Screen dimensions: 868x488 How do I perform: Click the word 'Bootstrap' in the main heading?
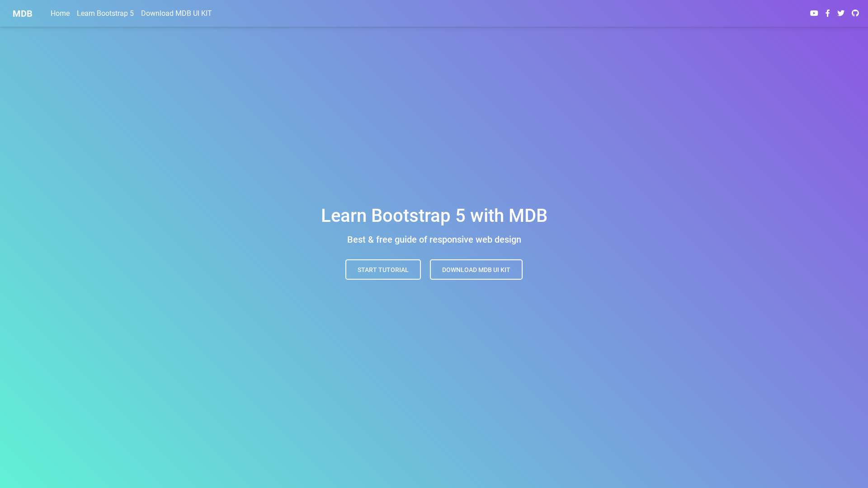pyautogui.click(x=410, y=216)
